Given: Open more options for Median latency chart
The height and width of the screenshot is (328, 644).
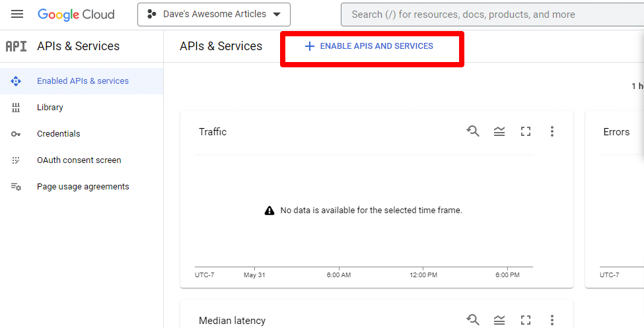Looking at the screenshot, I should click(552, 320).
